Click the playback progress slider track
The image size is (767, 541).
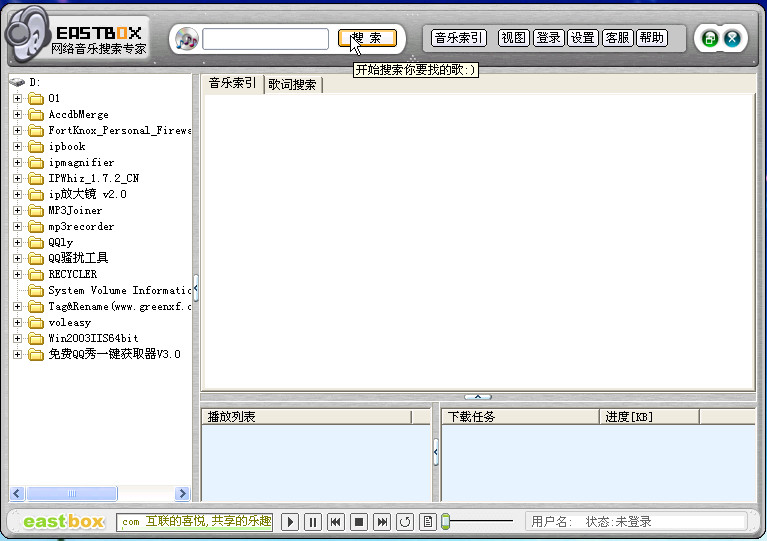coord(481,521)
